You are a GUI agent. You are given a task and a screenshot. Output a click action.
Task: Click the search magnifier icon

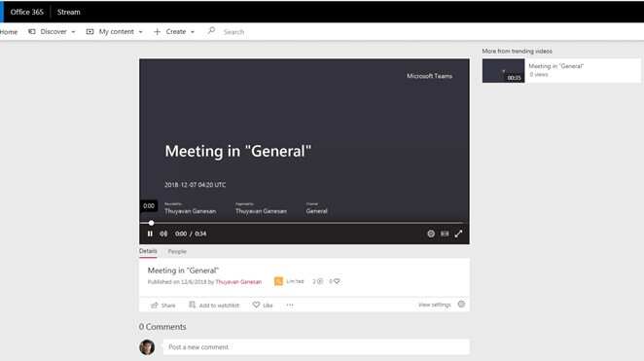pos(211,31)
